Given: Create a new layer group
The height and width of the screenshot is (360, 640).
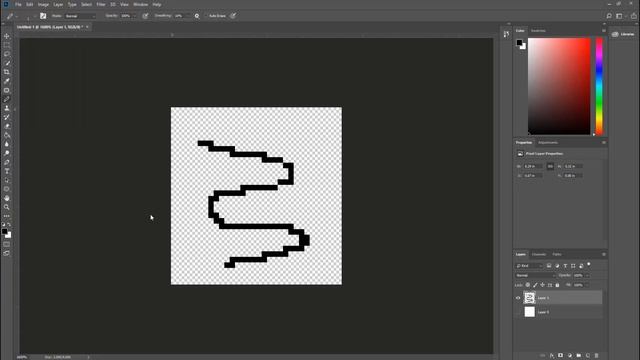Looking at the screenshot, I should [579, 356].
